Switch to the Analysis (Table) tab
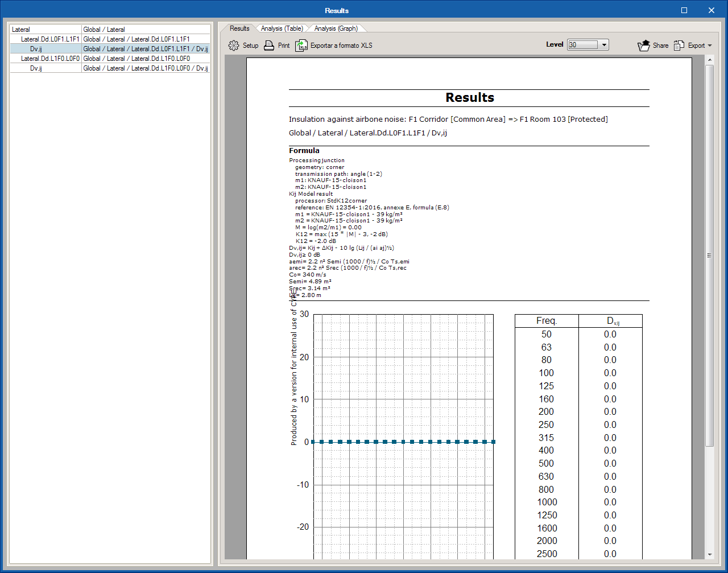Viewport: 728px width, 573px height. point(282,28)
